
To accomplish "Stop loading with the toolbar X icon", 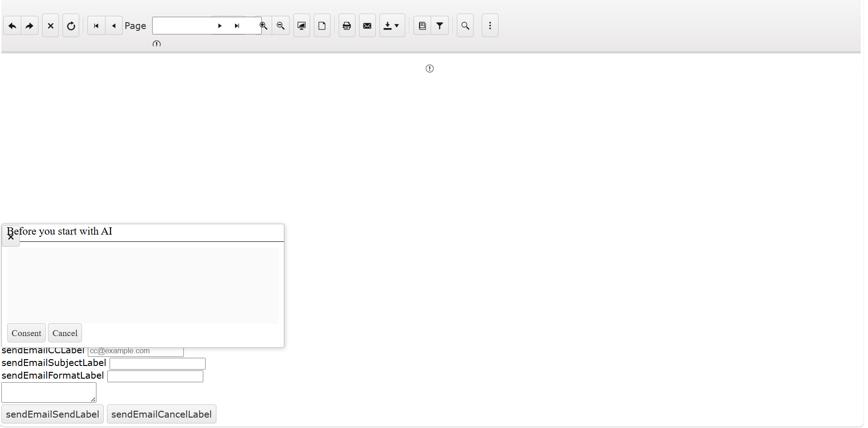I will [51, 26].
